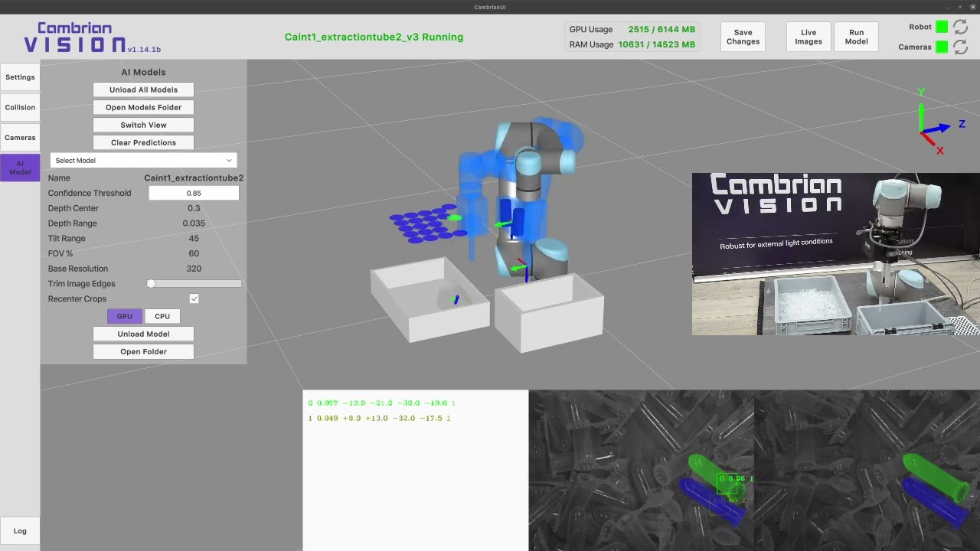The width and height of the screenshot is (980, 551).
Task: Click the live camera feed thumbnail
Action: [835, 254]
